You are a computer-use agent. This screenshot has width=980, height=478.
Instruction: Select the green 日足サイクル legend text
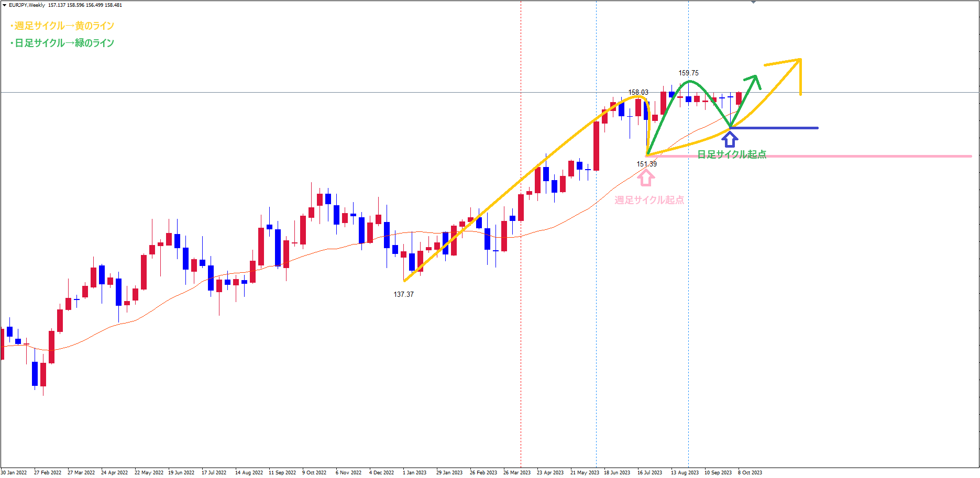[63, 43]
